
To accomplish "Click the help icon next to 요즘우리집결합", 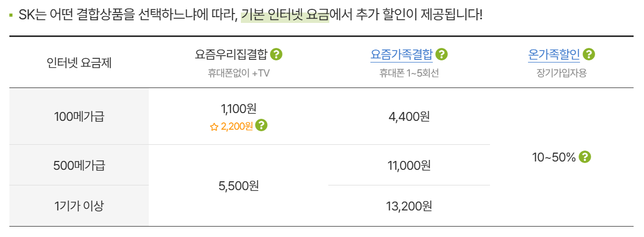I will [276, 54].
